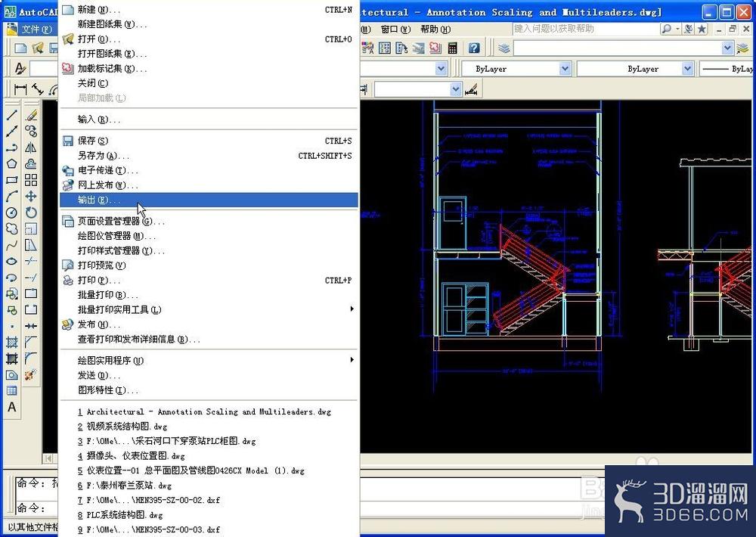Screen dimensions: 756x537
Task: Choose 电子传递(T)... entry
Action: (x=209, y=170)
